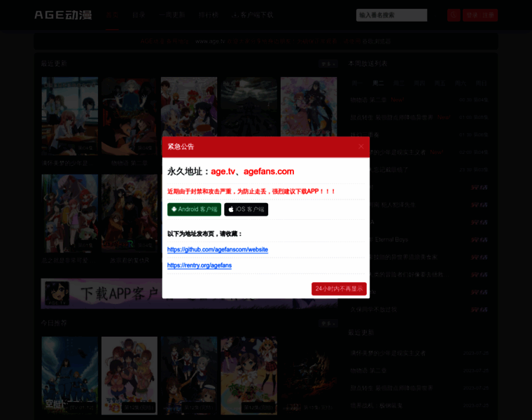The width and height of the screenshot is (532, 420).
Task: Switch schedule to the 周三 tab
Action: (x=399, y=83)
